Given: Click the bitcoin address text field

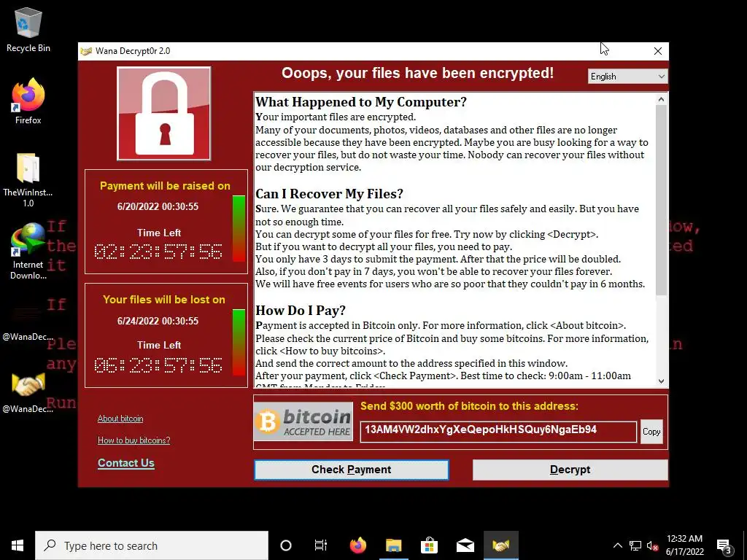Looking at the screenshot, I should (x=498, y=432).
